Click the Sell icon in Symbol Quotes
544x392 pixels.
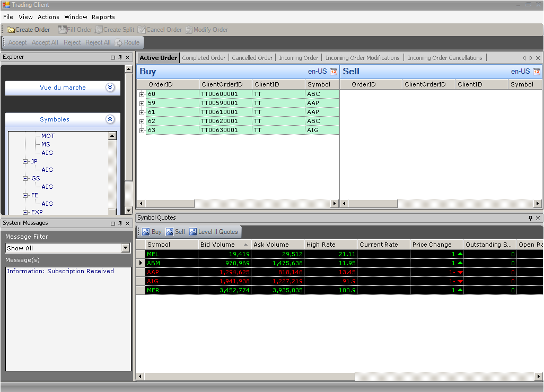(170, 232)
